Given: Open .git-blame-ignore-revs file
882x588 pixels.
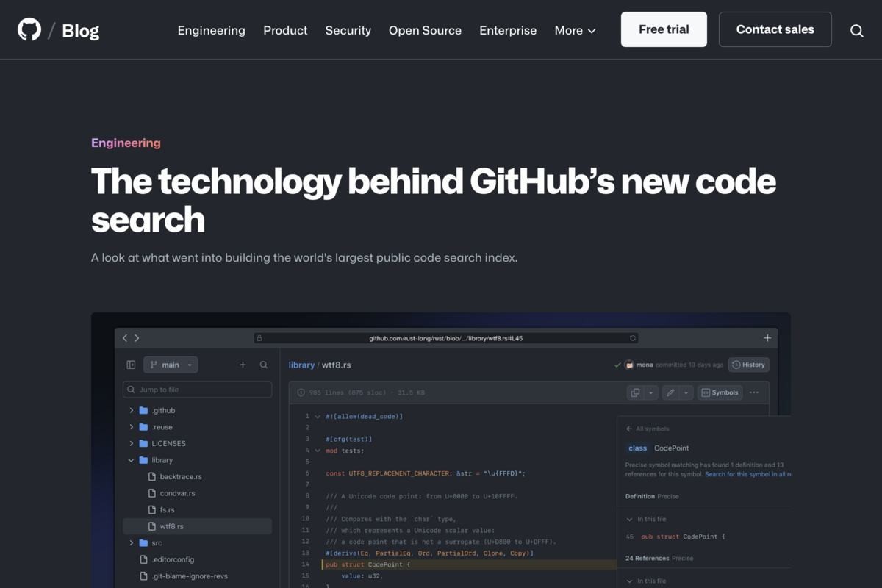Looking at the screenshot, I should (x=189, y=576).
